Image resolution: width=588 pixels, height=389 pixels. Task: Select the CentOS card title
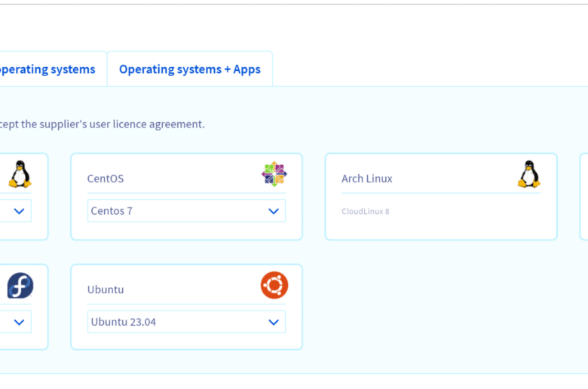click(x=106, y=179)
